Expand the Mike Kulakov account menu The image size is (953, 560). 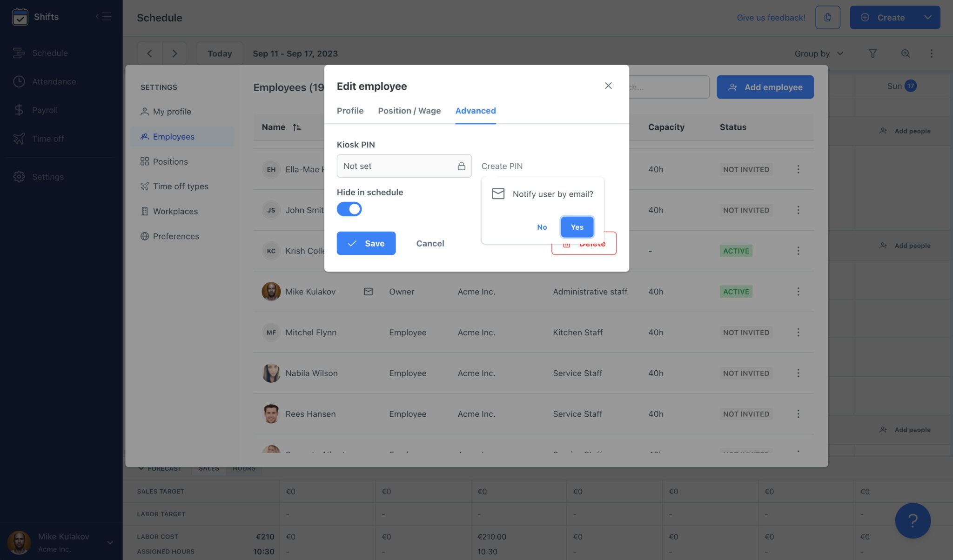[x=110, y=542]
